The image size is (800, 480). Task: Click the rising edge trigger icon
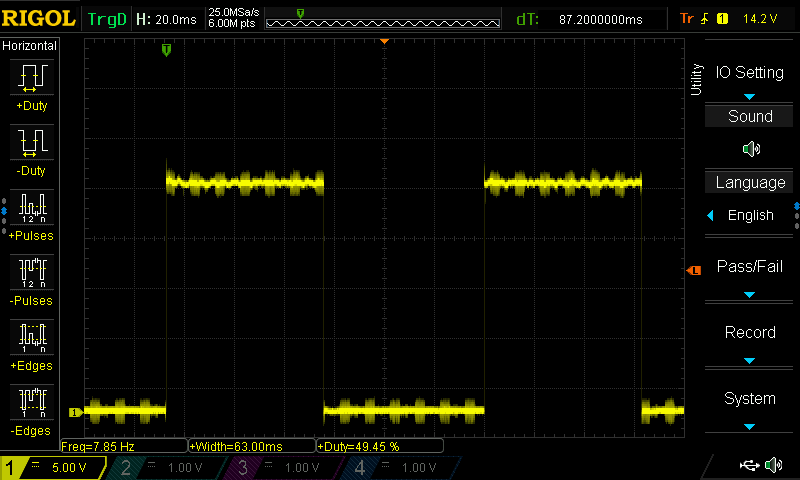tap(705, 19)
